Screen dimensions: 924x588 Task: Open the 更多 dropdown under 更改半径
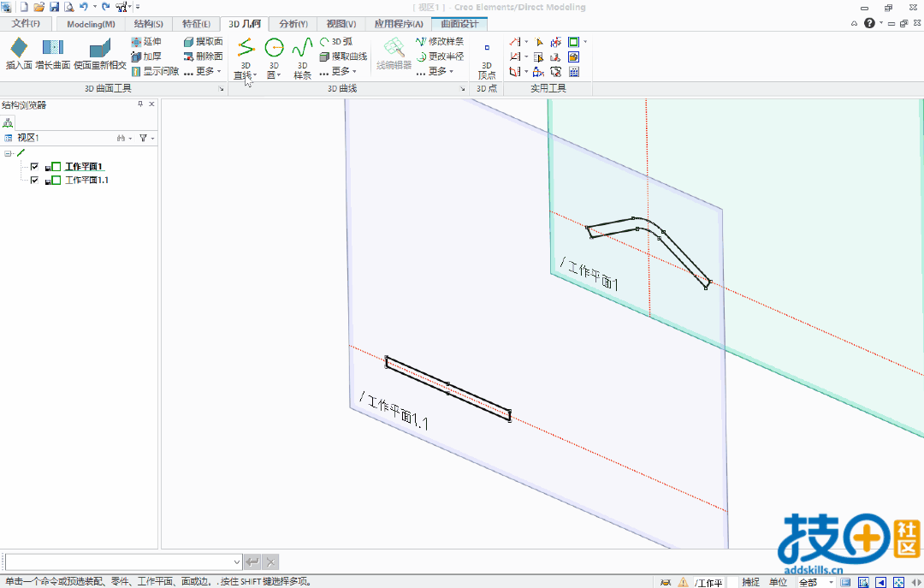pyautogui.click(x=435, y=71)
